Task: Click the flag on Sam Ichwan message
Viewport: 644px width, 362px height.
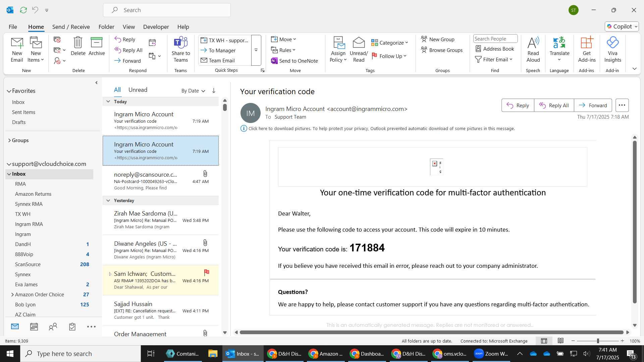Action: coord(207,272)
